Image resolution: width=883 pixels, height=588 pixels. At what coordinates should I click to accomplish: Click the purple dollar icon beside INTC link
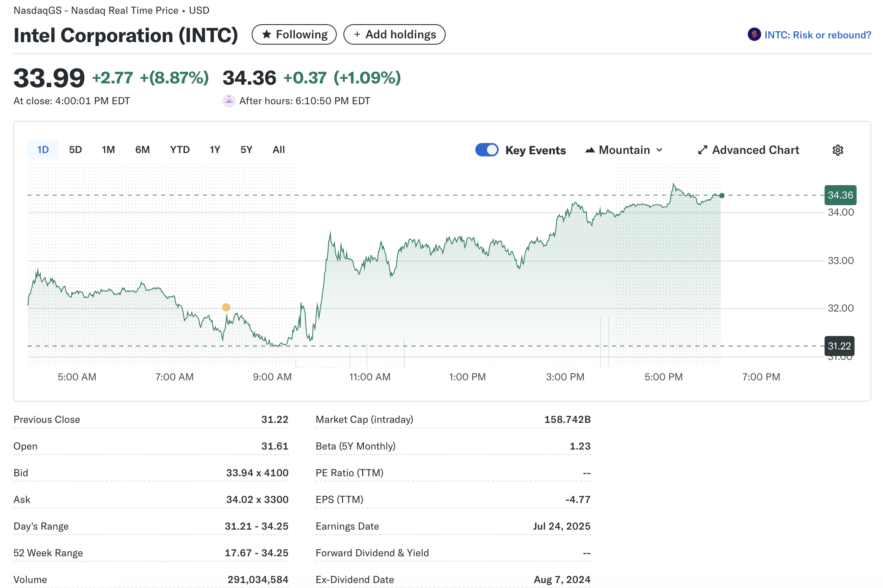tap(754, 35)
